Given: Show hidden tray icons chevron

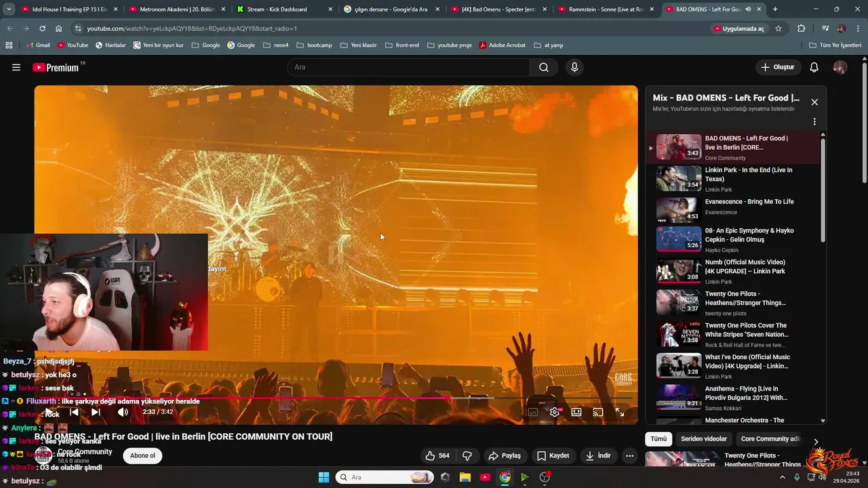Looking at the screenshot, I should click(782, 477).
